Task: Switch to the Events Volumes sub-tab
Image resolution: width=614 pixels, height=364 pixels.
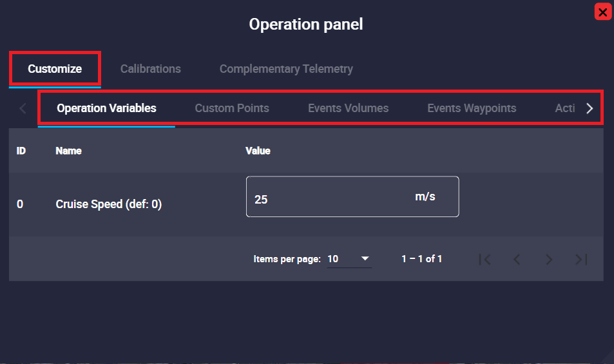Action: (348, 108)
